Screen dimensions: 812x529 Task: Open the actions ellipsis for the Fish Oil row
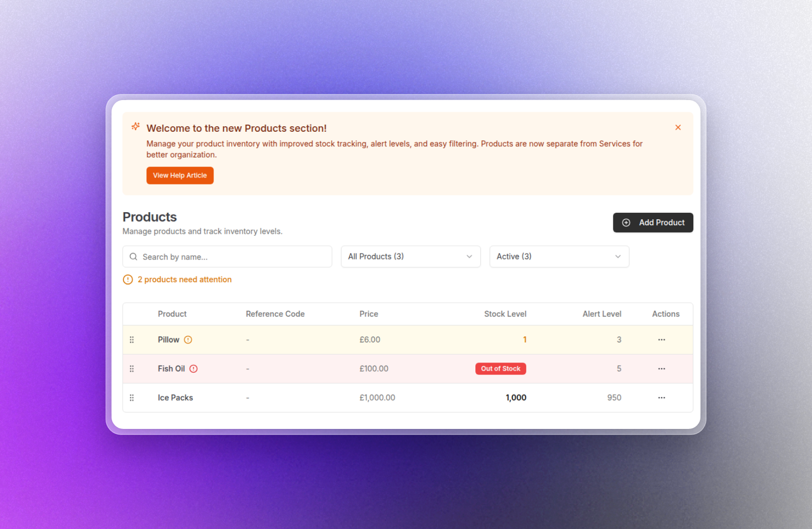point(661,369)
